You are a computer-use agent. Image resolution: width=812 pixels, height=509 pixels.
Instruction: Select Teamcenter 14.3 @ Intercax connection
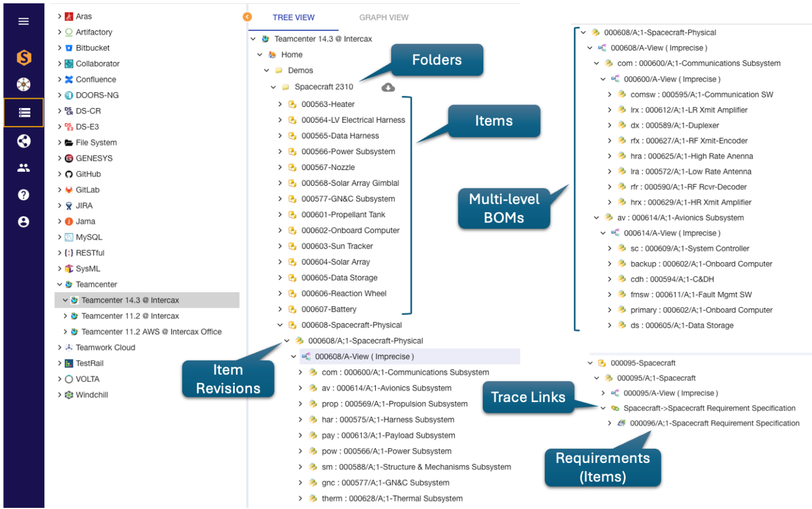130,300
